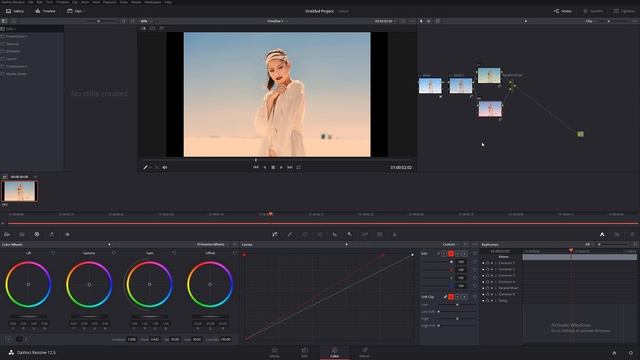Select the clip thumbnail in timeline

19,191
